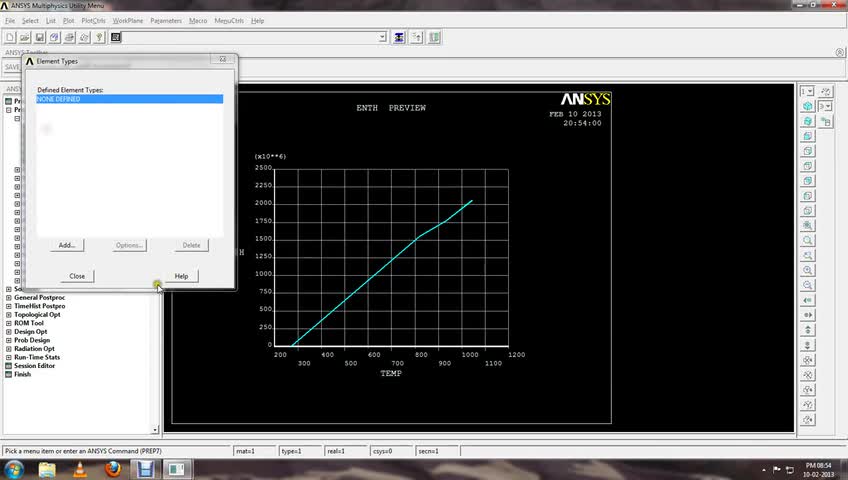Pan the model down with arrow icon
Viewport: 848px width, 480px height.
(807, 345)
